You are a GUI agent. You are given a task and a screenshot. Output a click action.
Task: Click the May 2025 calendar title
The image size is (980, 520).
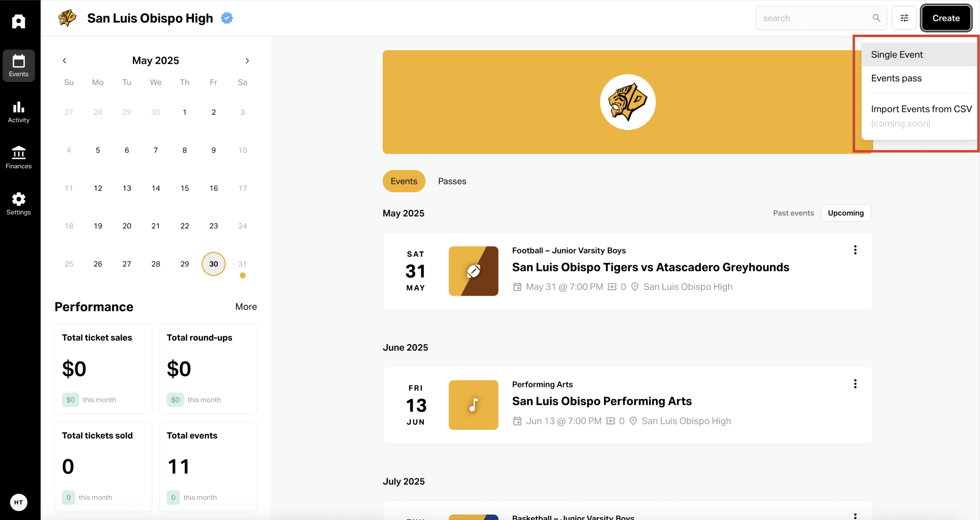click(156, 60)
